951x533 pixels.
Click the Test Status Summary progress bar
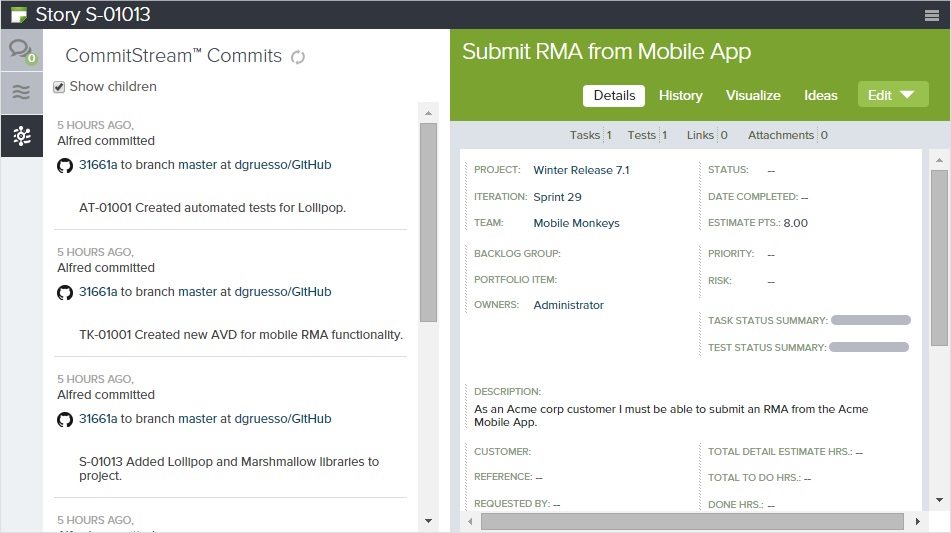coord(869,347)
